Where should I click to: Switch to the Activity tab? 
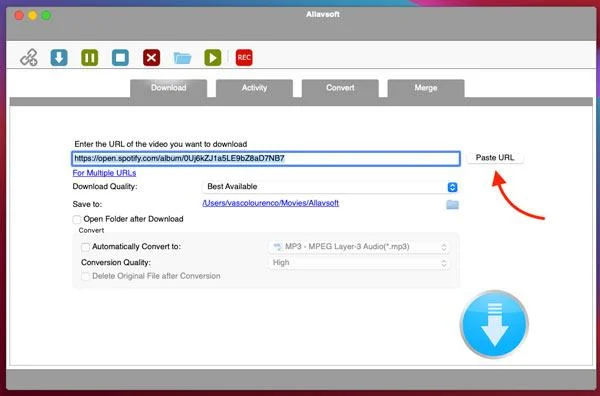pyautogui.click(x=254, y=88)
